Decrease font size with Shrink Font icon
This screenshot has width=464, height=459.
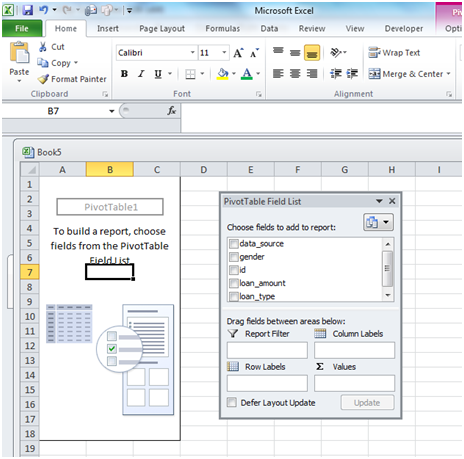pyautogui.click(x=255, y=53)
